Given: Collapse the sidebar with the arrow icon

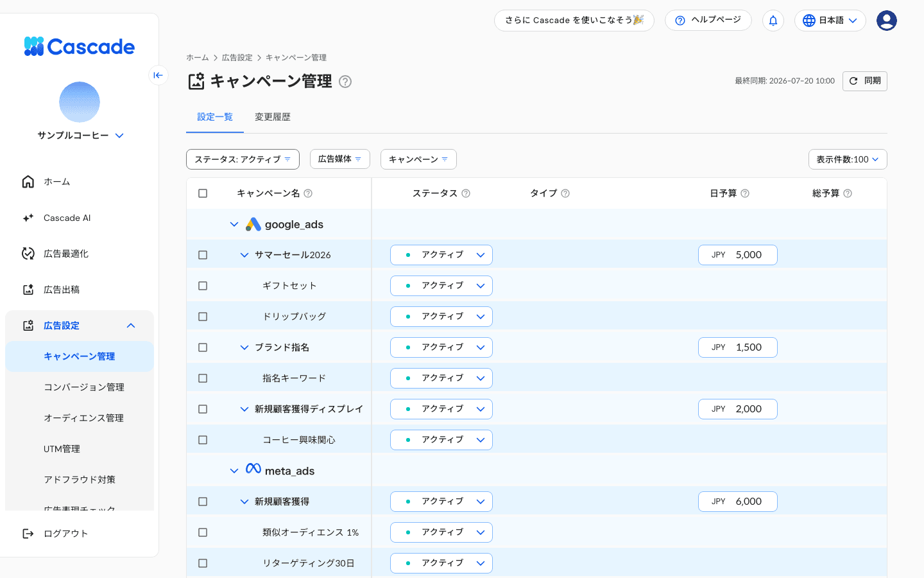Looking at the screenshot, I should (158, 75).
